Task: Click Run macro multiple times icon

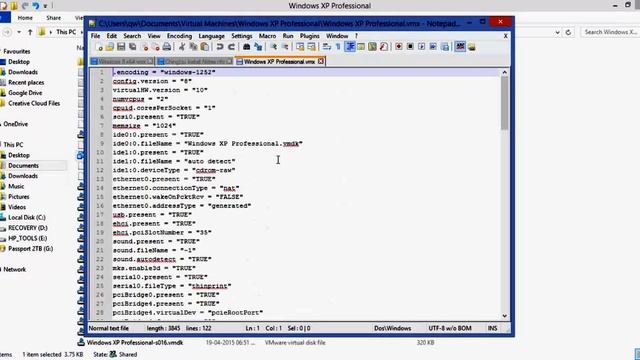Action: point(433,47)
